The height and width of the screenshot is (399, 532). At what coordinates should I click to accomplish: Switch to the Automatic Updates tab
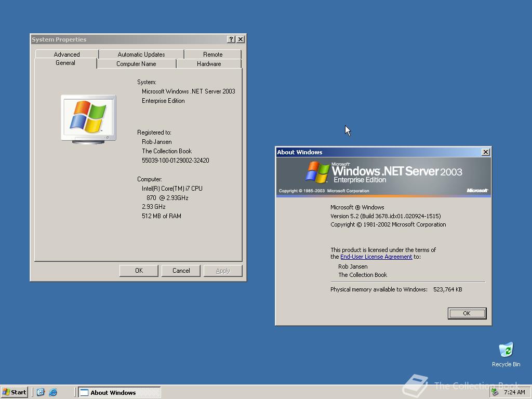[x=141, y=54]
